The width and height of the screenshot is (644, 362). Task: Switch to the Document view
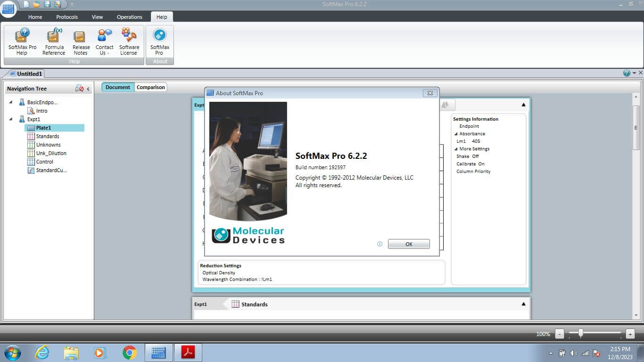click(x=118, y=87)
